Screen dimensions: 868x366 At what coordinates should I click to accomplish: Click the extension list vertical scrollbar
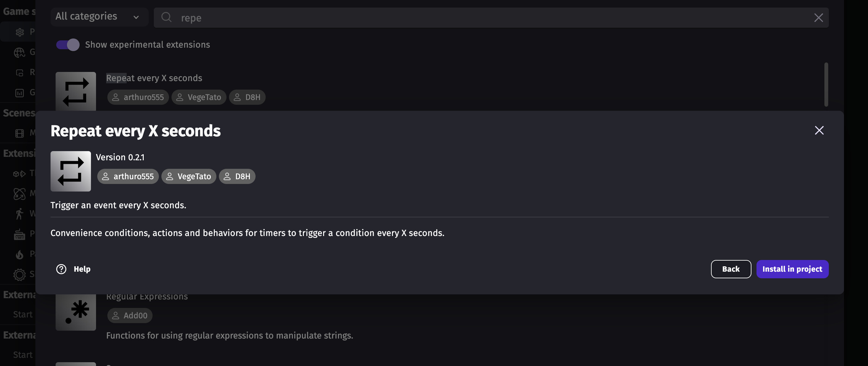pos(826,85)
